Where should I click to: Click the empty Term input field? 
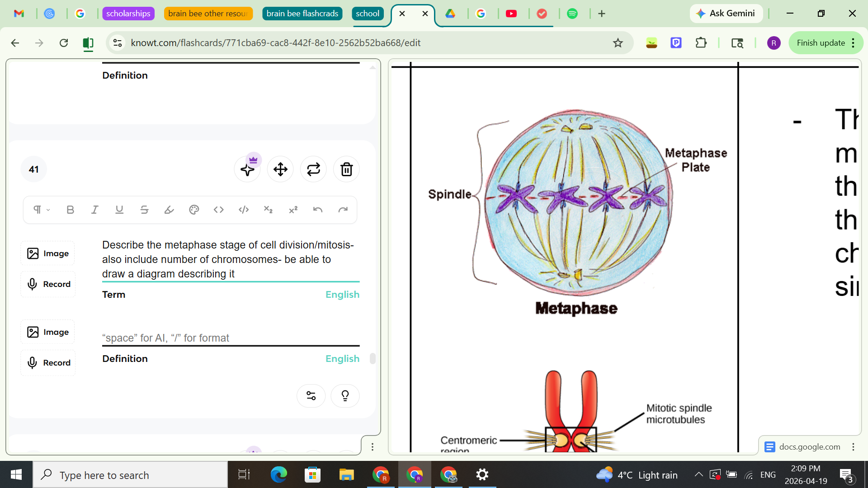[x=203, y=338]
